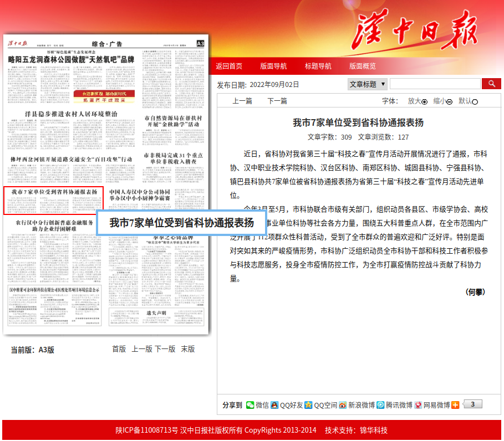This screenshot has height=441, width=504.
Task: Share via the 腾讯微博 icon
Action: [380, 405]
